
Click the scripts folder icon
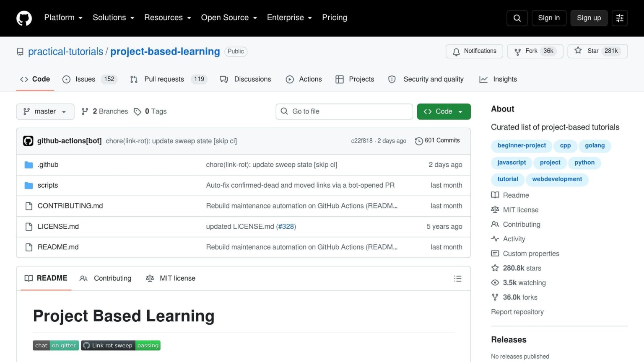coord(29,185)
